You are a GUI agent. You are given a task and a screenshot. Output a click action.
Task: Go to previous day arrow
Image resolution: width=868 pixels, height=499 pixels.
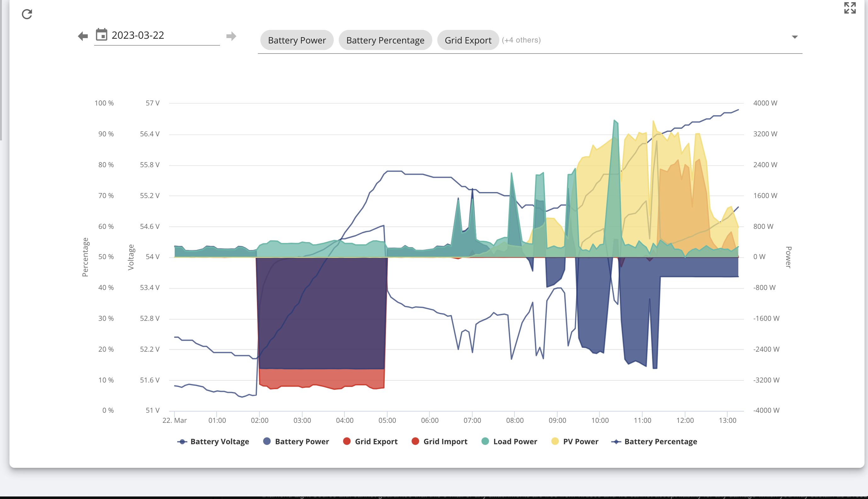[83, 36]
